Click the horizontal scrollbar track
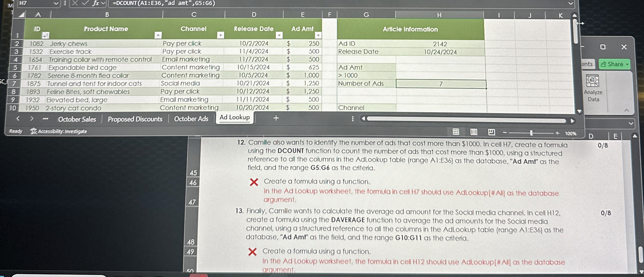 coord(466,120)
